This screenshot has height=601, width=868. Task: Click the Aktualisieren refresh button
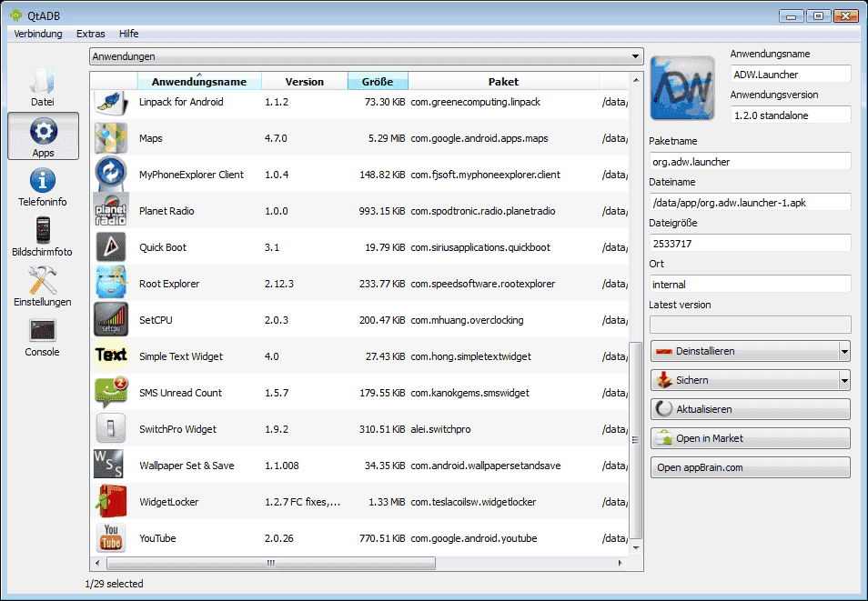[750, 409]
